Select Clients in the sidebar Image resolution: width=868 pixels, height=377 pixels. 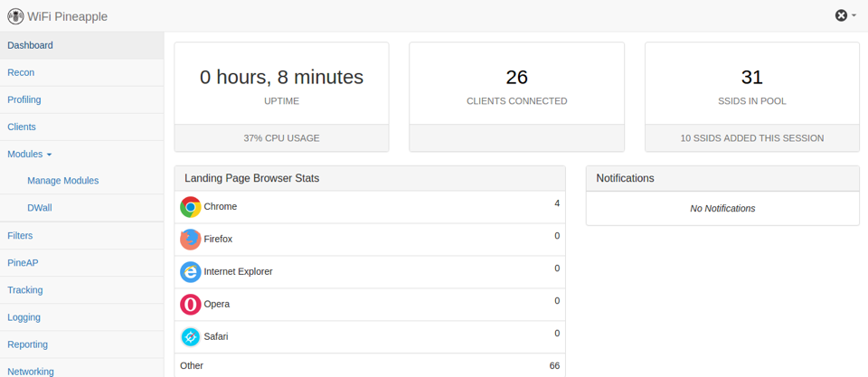pos(82,127)
